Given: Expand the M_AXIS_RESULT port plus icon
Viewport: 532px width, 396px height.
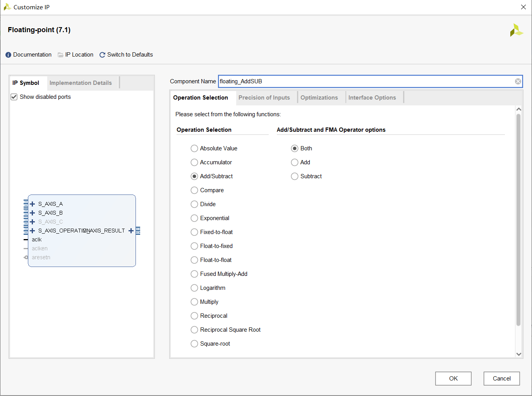Looking at the screenshot, I should 131,231.
